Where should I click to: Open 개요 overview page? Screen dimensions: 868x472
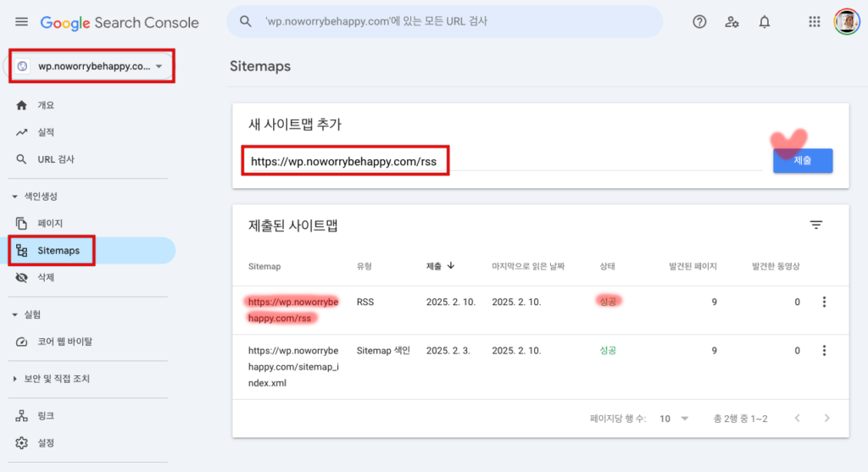46,105
